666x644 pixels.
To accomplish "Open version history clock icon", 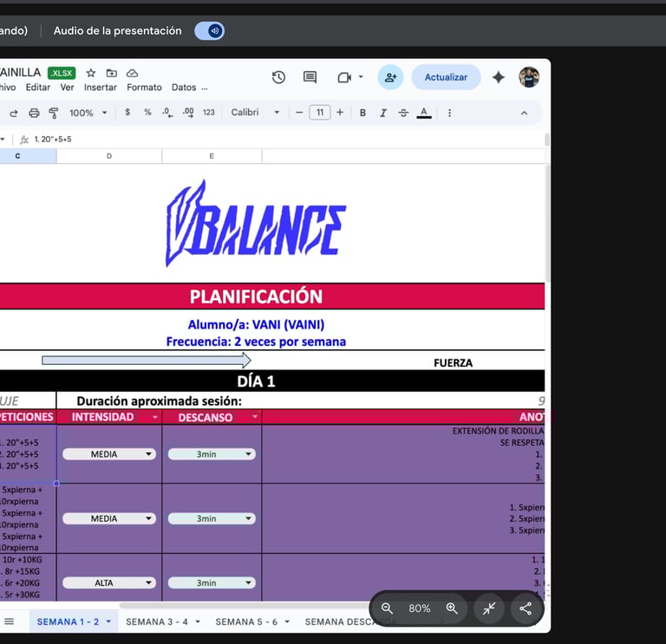I will tap(278, 77).
